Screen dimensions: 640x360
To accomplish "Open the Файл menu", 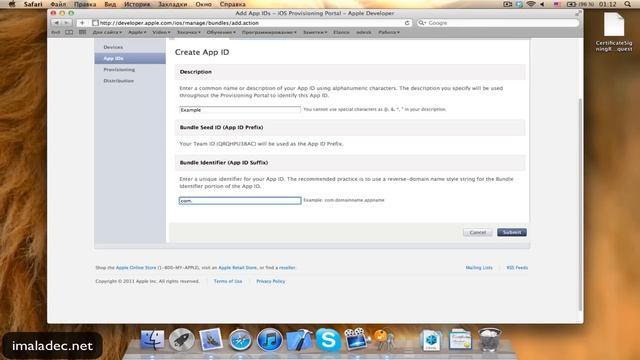I will click(x=58, y=4).
